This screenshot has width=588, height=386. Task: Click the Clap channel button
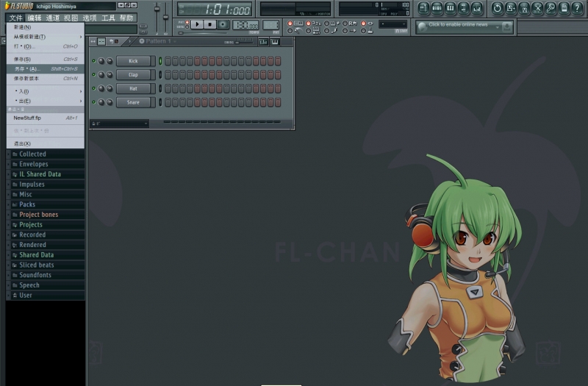(134, 75)
